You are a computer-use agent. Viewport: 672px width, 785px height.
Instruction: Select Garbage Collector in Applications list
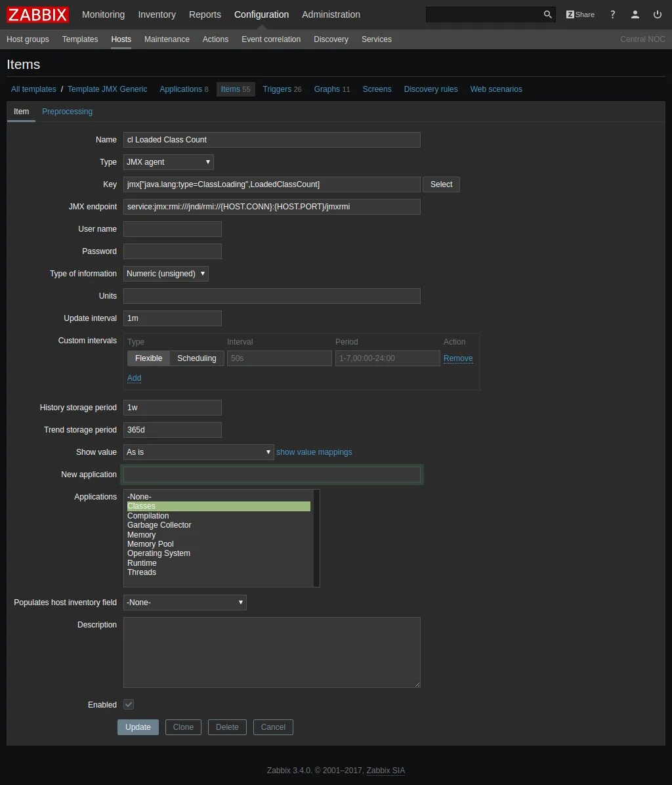[219, 525]
